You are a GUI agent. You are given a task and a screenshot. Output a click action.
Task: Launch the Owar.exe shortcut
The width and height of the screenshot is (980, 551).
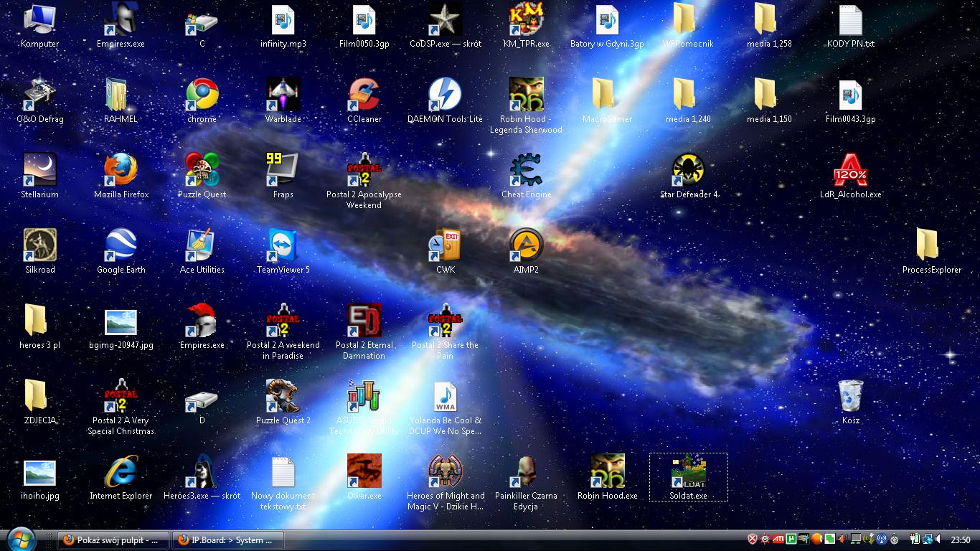click(x=364, y=478)
